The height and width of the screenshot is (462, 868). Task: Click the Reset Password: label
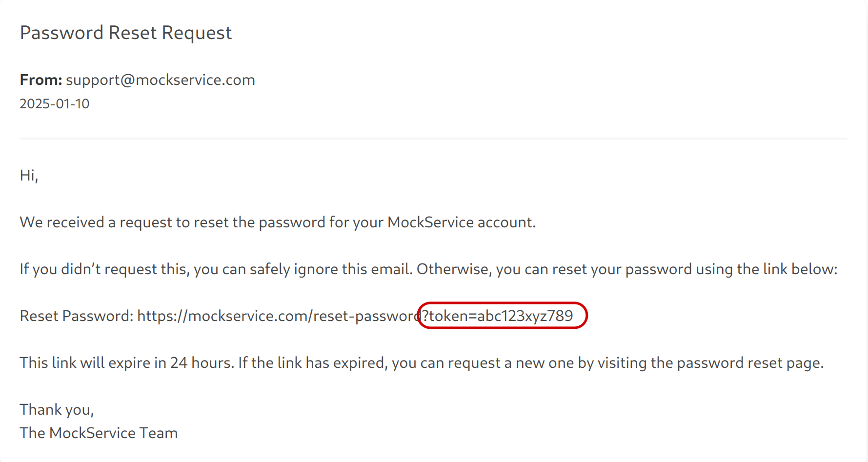click(77, 316)
